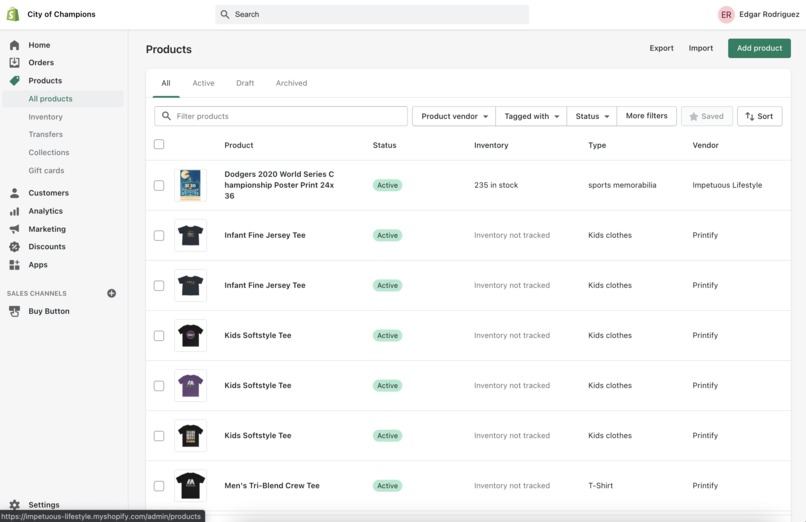Open the Product vendor filter dropdown
The width and height of the screenshot is (806, 522).
(x=454, y=116)
